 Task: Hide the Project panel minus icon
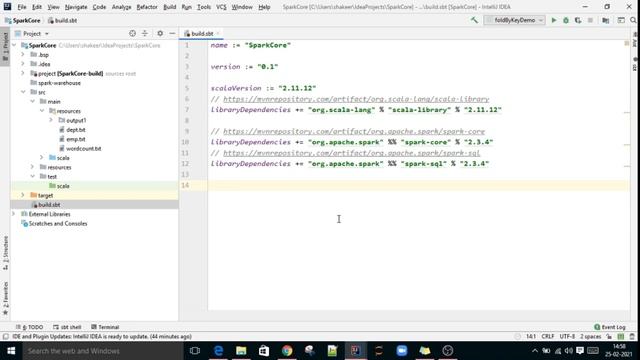[x=172, y=33]
